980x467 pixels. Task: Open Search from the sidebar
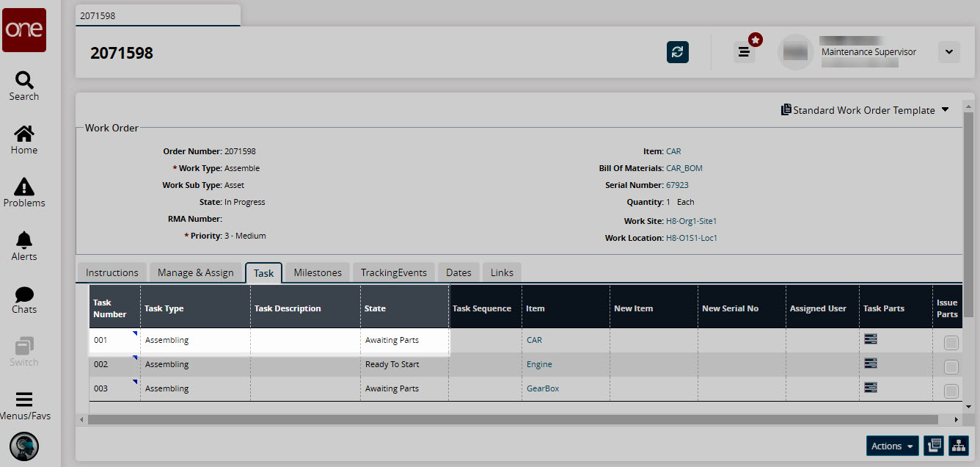click(24, 86)
